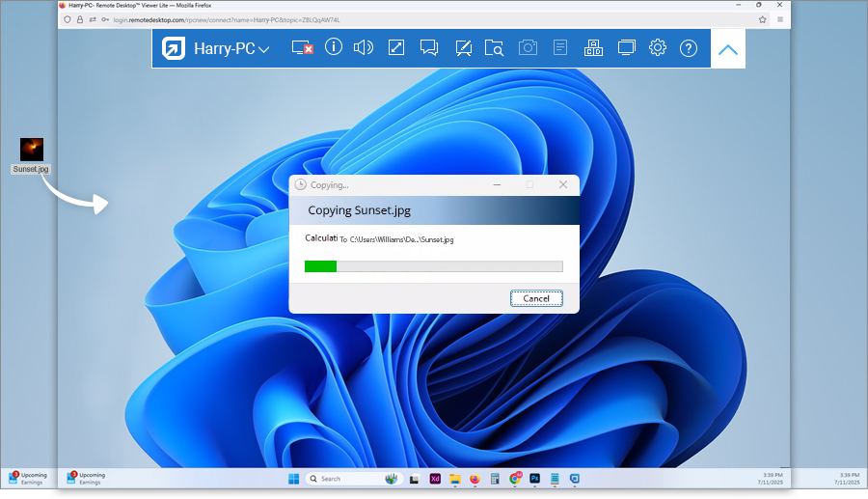868x499 pixels.
Task: Open the Firefox hamburger menu
Action: [780, 18]
